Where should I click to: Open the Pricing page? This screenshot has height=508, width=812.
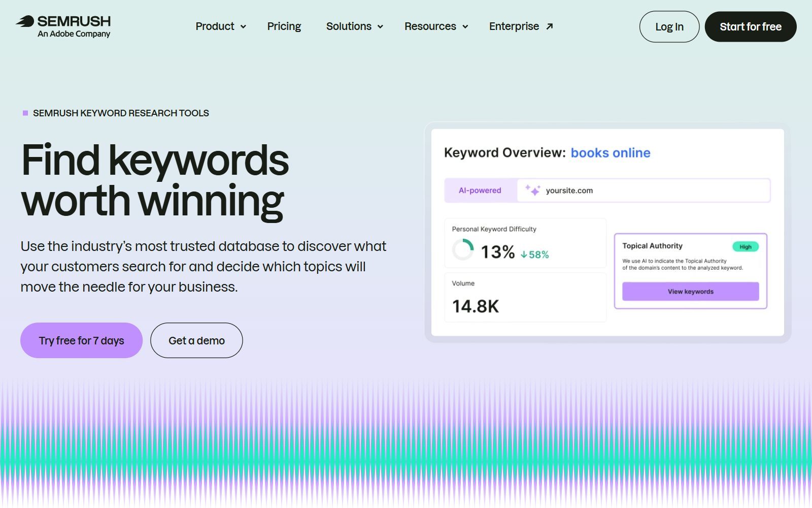point(284,26)
